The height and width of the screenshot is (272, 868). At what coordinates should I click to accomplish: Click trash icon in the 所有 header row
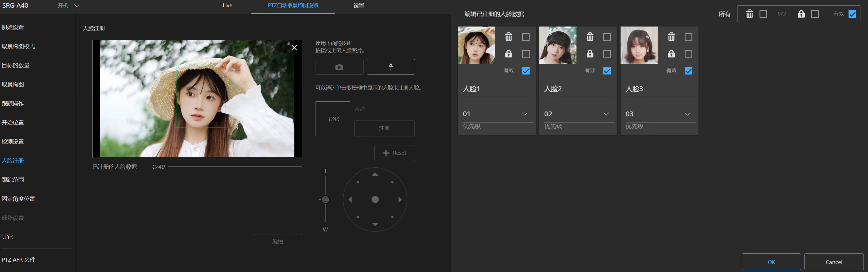(x=749, y=14)
